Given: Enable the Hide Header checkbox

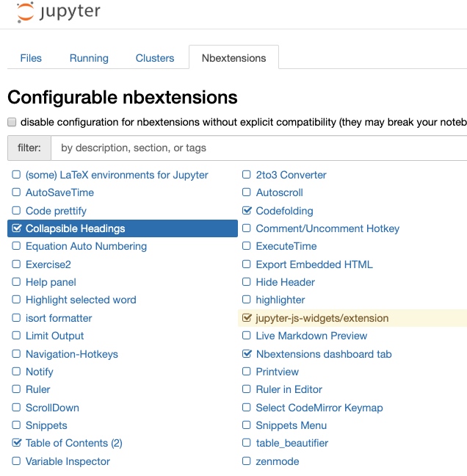Looking at the screenshot, I should click(x=247, y=282).
